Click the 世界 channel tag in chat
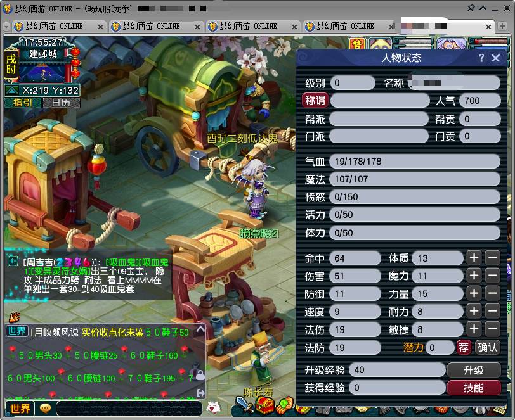 coord(16,331)
